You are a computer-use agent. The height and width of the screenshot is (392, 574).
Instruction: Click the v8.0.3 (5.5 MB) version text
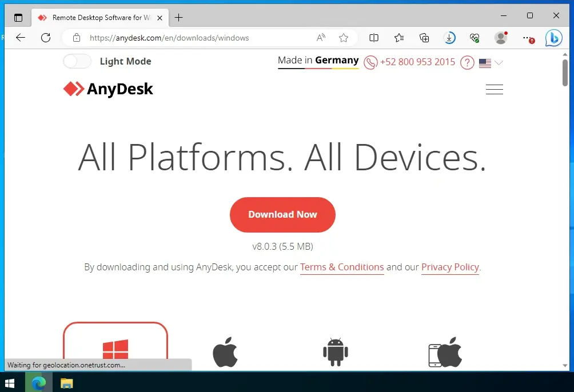(x=282, y=246)
